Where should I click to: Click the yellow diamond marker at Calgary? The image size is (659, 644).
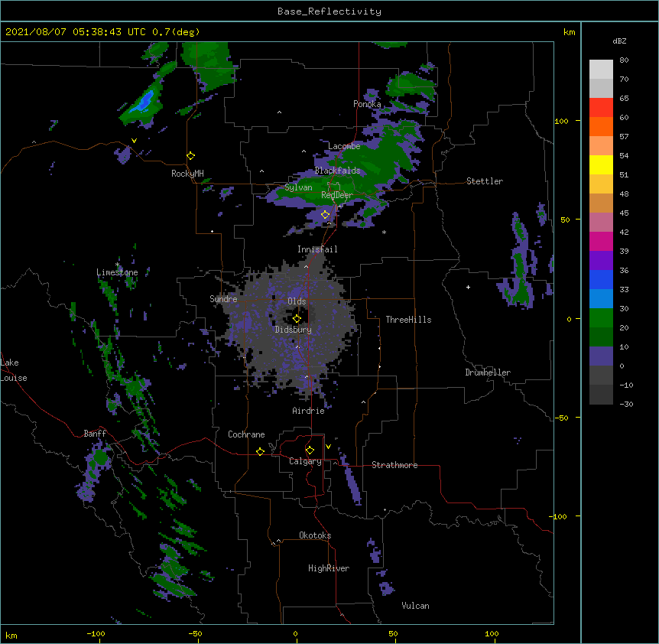[310, 450]
